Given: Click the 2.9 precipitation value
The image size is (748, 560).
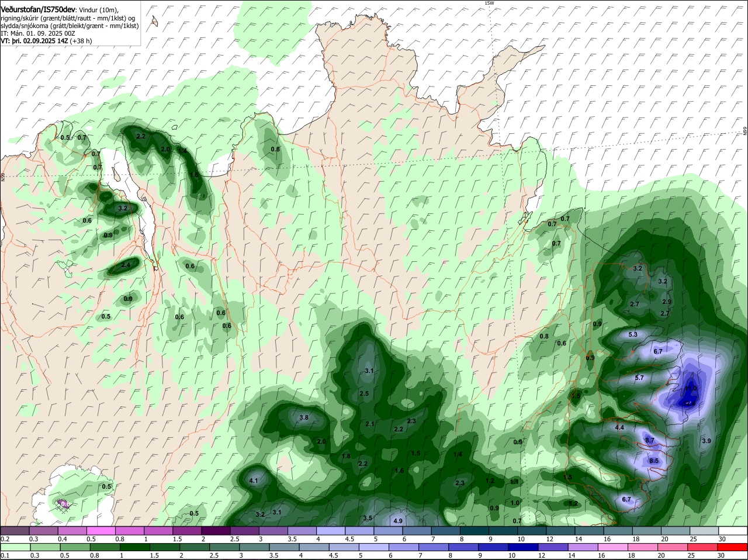Looking at the screenshot, I should point(667,302).
